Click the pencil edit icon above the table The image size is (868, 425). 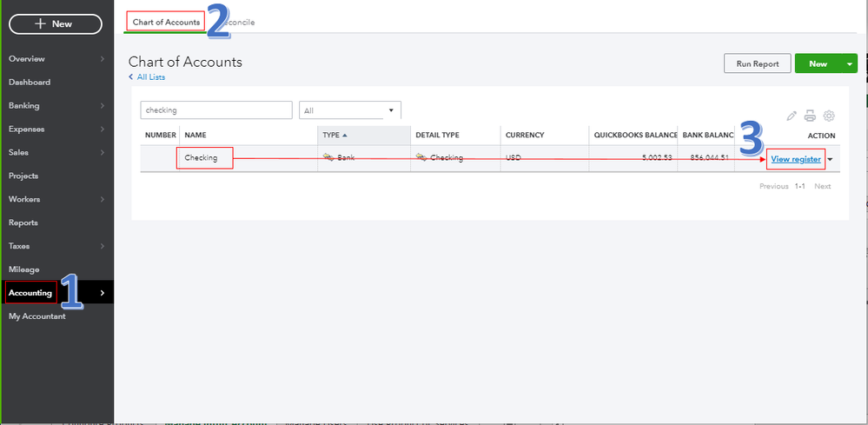792,116
